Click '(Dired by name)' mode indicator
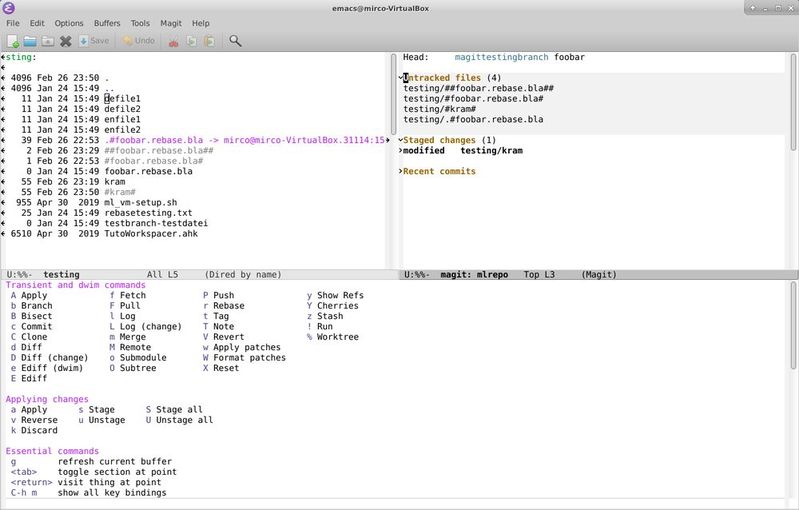 (x=243, y=275)
